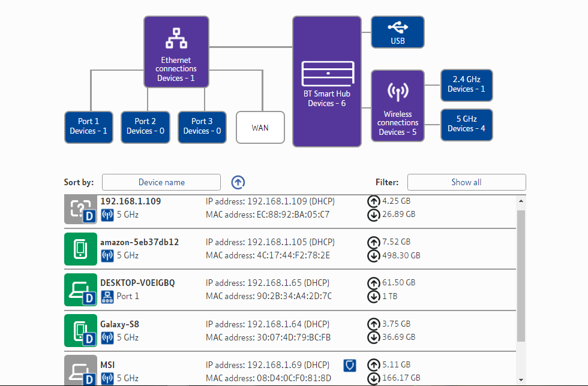
Task: Click the BT Smart Hub router icon
Action: [x=327, y=73]
